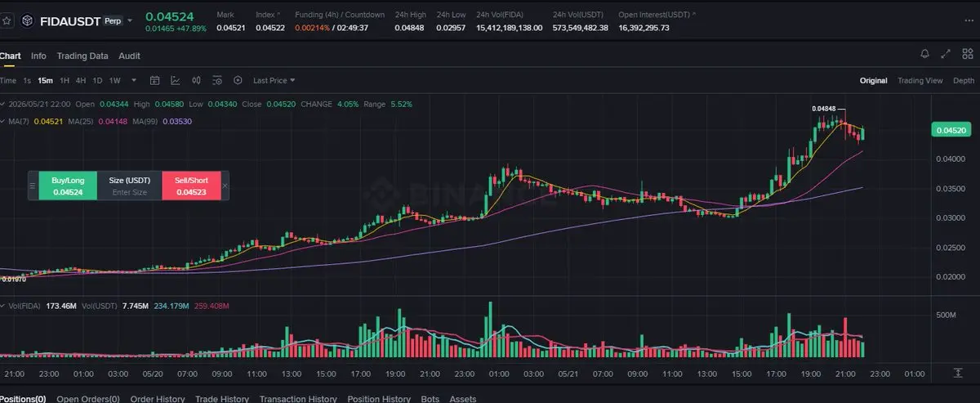Open the chart calendar date picker icon
The image size is (980, 403).
(x=154, y=80)
